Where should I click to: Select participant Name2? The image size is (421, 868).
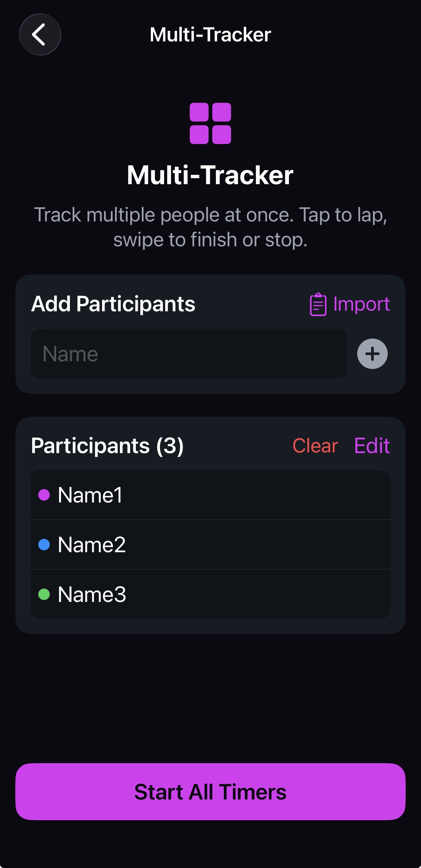pos(92,545)
